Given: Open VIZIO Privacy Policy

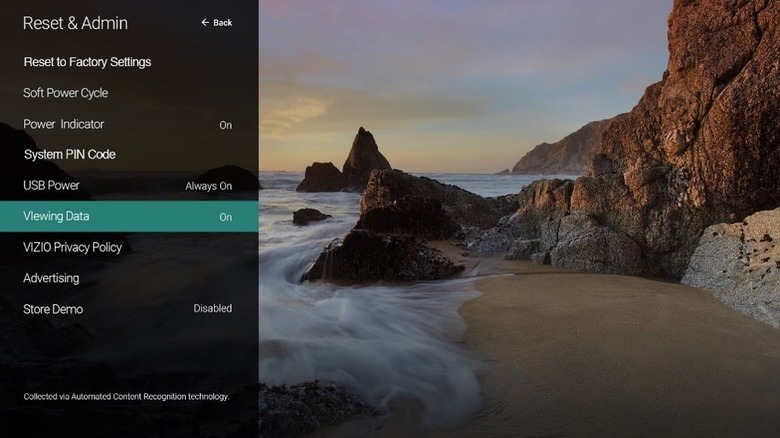Looking at the screenshot, I should coord(73,247).
